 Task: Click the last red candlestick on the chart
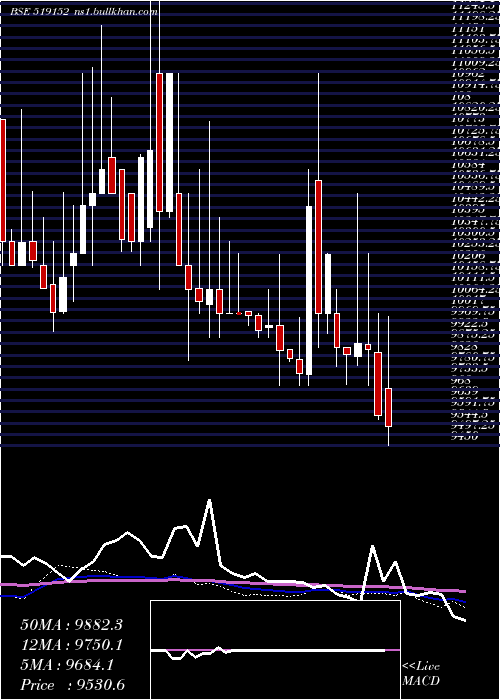click(388, 407)
